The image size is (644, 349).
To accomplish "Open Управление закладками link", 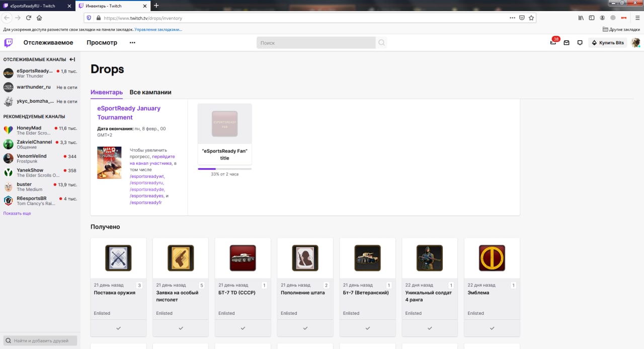I will click(158, 29).
